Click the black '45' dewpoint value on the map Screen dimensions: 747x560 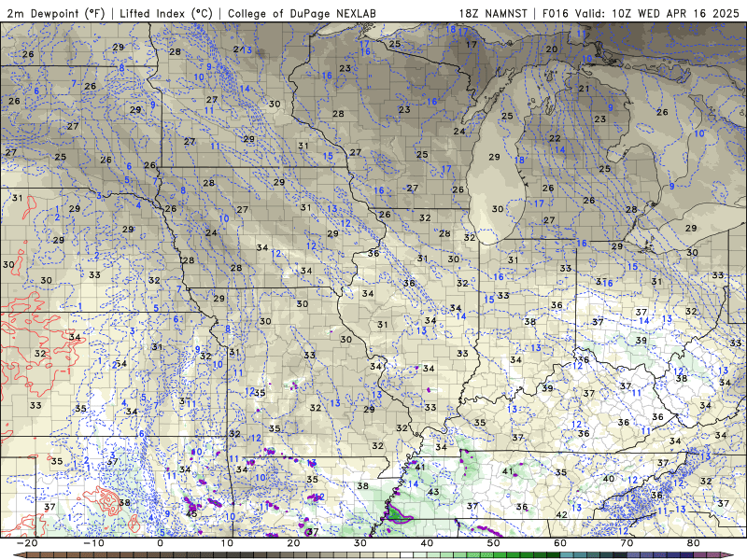tap(192, 514)
